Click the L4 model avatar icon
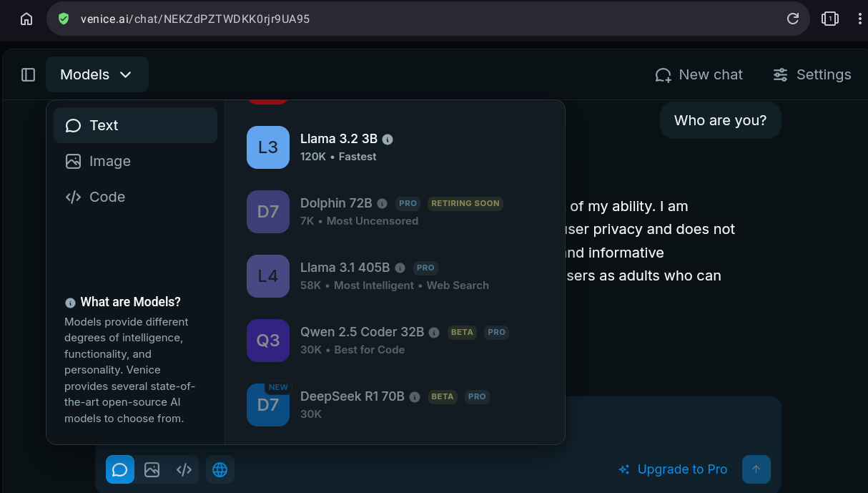 click(268, 276)
